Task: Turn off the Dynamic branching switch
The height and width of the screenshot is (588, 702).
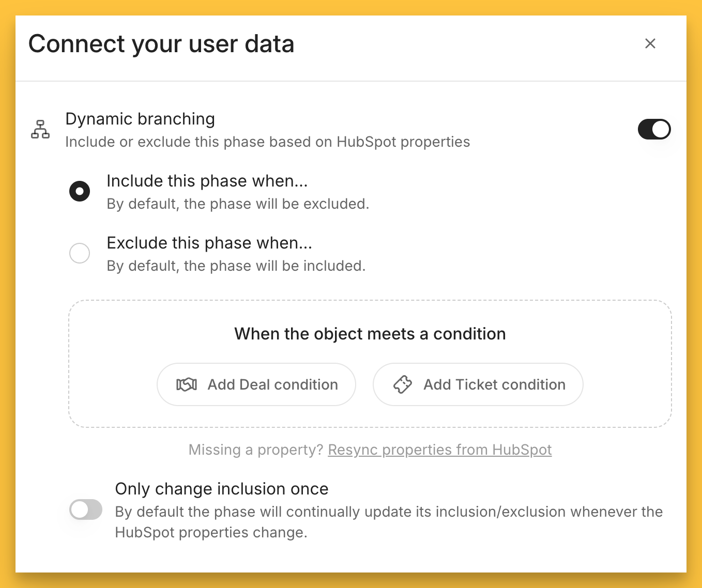Action: 654,129
